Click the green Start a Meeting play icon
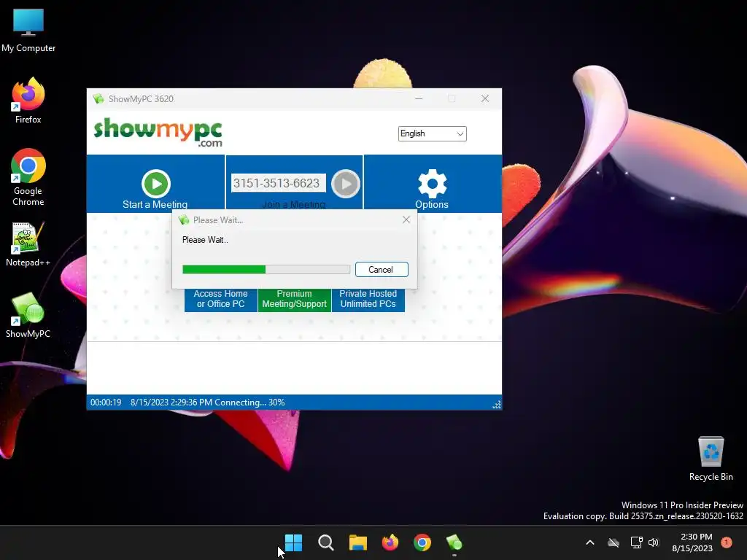747x560 pixels. pos(156,183)
